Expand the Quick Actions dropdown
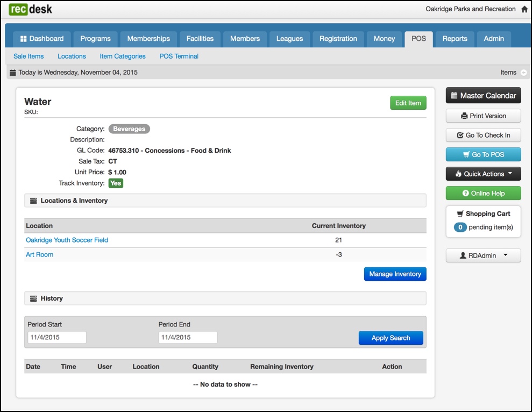532x412 pixels. click(x=484, y=174)
